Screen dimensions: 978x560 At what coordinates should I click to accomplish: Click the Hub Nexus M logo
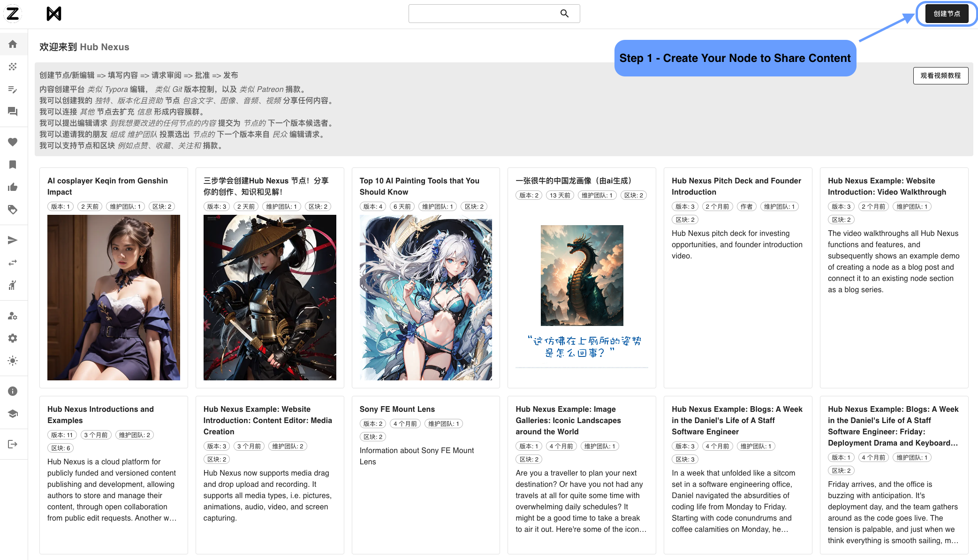point(54,14)
